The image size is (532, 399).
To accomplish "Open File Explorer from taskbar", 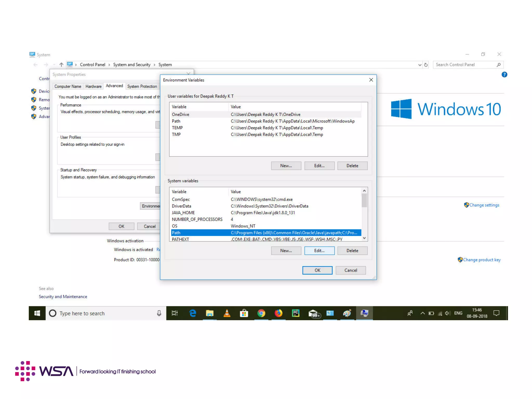I will click(x=209, y=313).
